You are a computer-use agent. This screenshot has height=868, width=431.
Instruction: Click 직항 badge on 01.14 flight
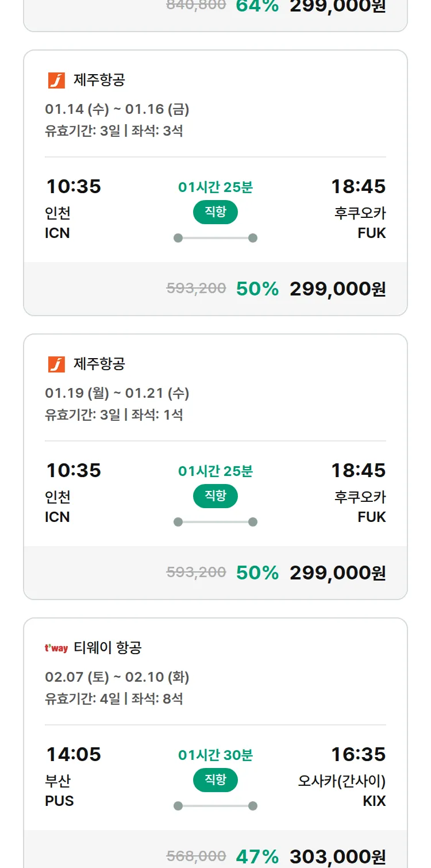point(215,212)
